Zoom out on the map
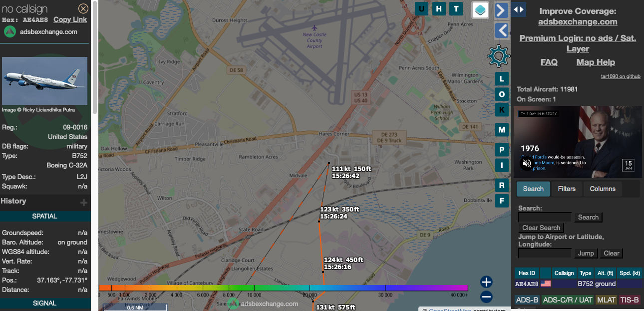This screenshot has width=644, height=311. pos(486,297)
